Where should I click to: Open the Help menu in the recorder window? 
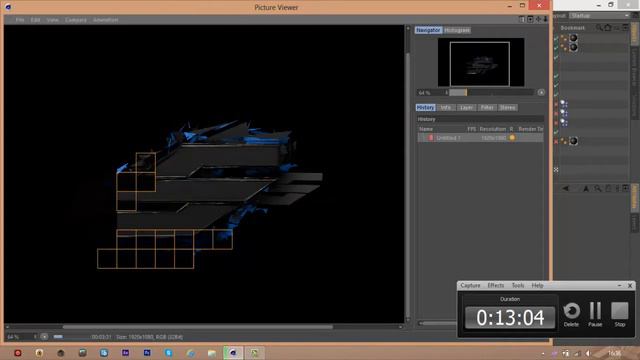[537, 285]
